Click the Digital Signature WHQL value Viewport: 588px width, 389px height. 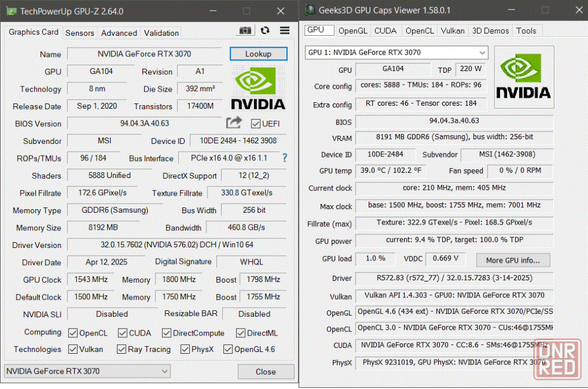pos(252,262)
